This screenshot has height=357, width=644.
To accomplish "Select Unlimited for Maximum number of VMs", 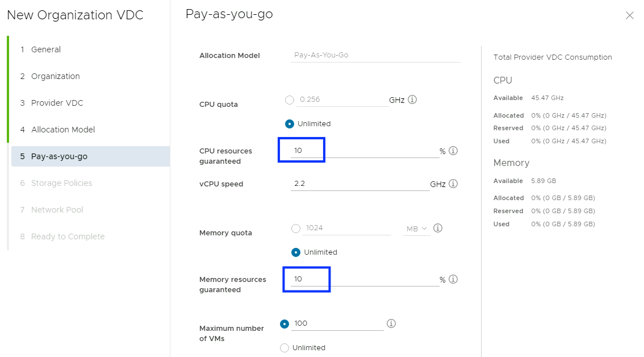I will 285,348.
